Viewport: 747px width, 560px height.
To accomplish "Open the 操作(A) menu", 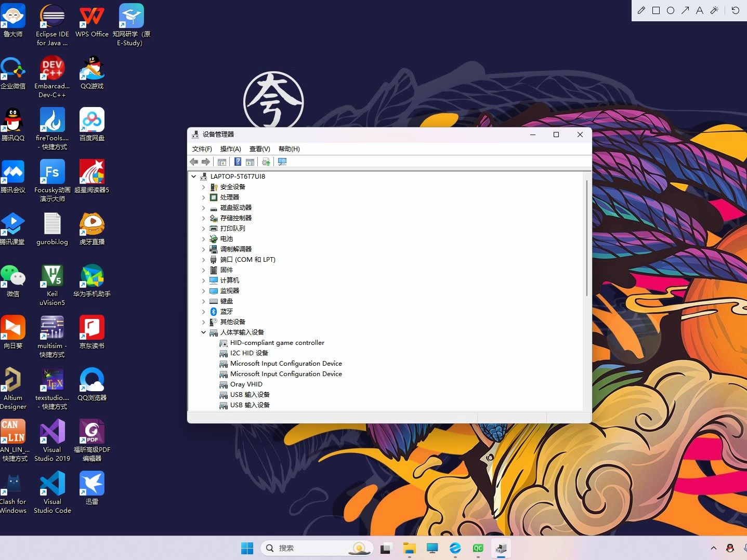I will (x=231, y=149).
